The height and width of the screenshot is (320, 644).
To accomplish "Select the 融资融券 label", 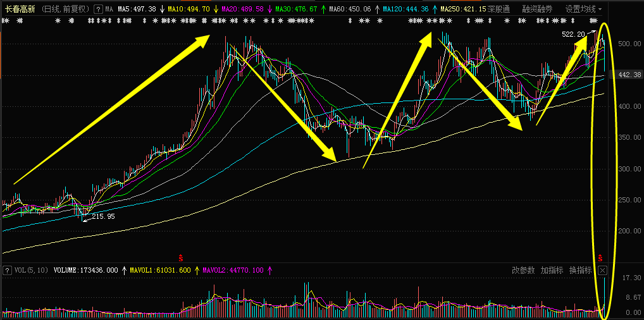I will click(x=537, y=9).
